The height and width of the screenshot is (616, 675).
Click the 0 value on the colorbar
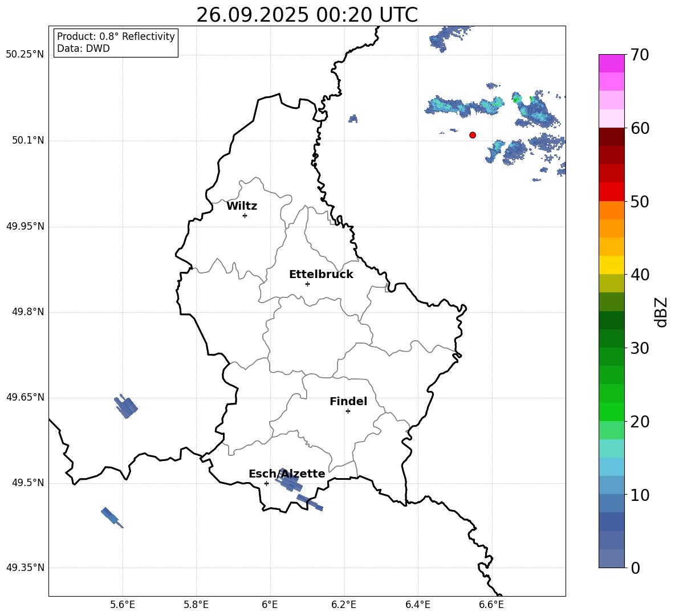pos(636,568)
